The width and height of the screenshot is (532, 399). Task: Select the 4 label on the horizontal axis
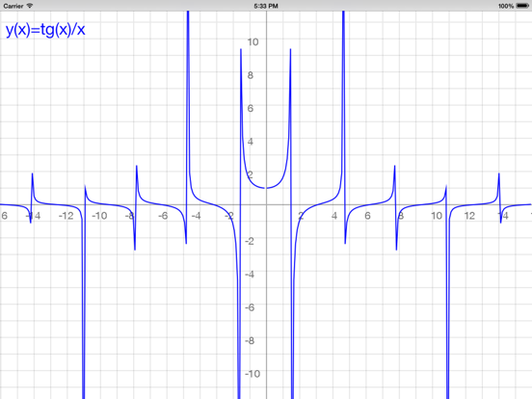click(x=334, y=216)
